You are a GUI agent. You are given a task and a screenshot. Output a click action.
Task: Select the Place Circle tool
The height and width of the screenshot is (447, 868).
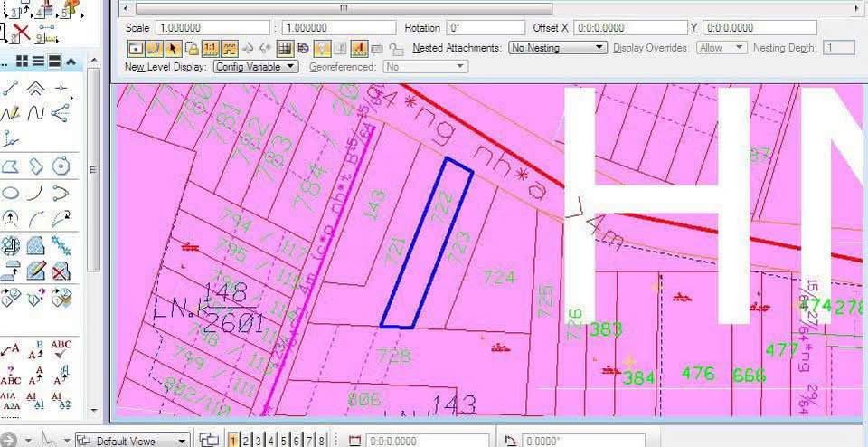[x=61, y=166]
